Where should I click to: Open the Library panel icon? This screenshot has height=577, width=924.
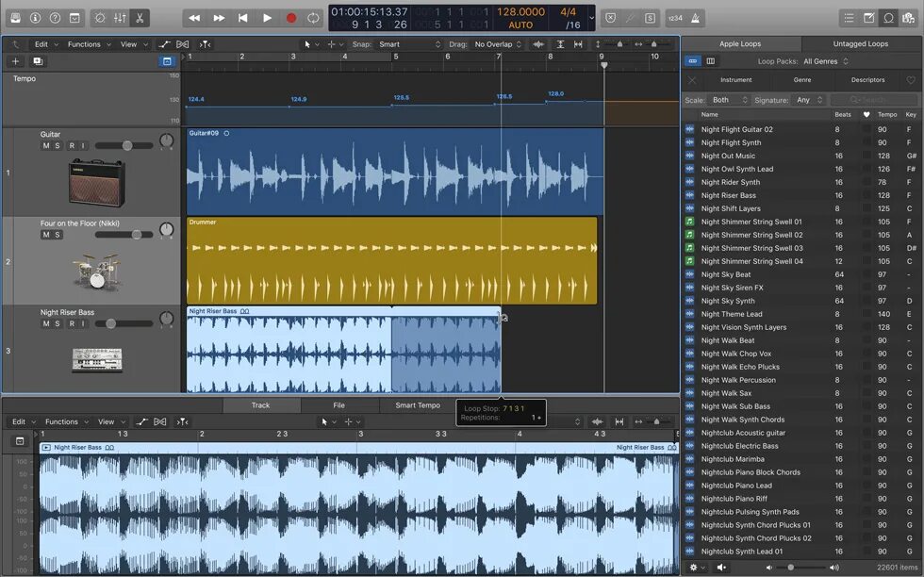(x=14, y=18)
